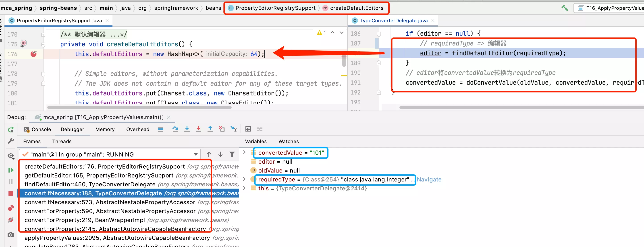The image size is (644, 247).
Task: Click the spring-beans breadcrumb
Action: (58, 8)
